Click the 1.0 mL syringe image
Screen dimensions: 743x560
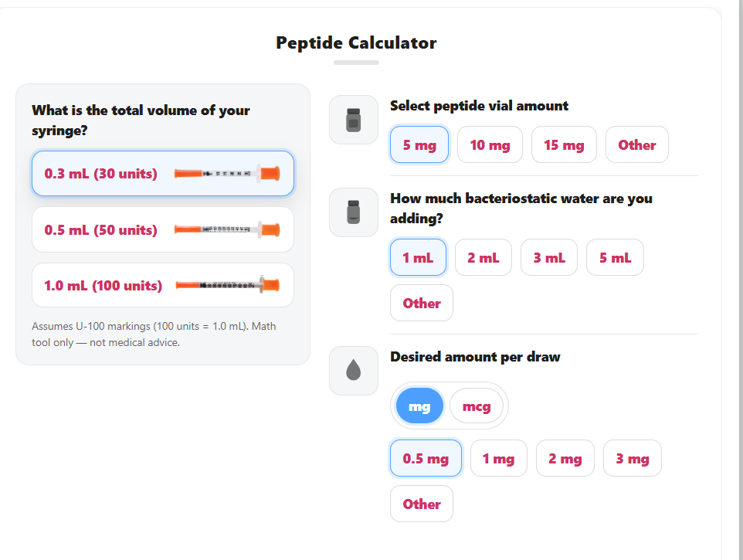(227, 286)
